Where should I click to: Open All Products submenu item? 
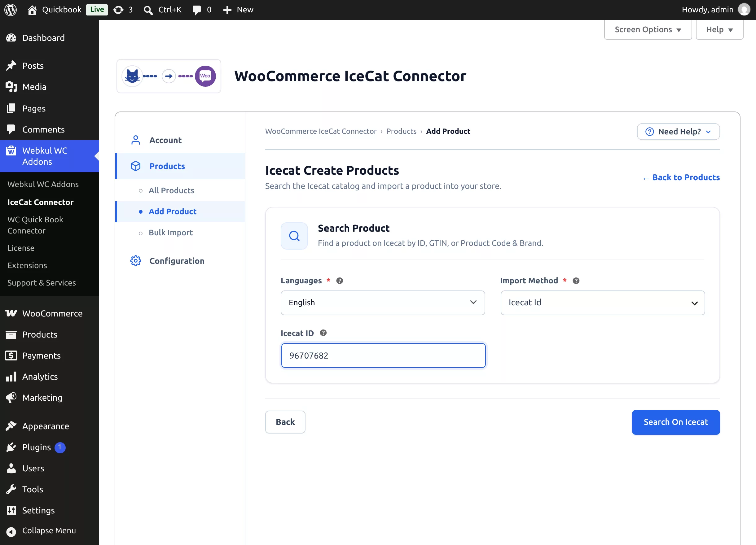(x=171, y=190)
